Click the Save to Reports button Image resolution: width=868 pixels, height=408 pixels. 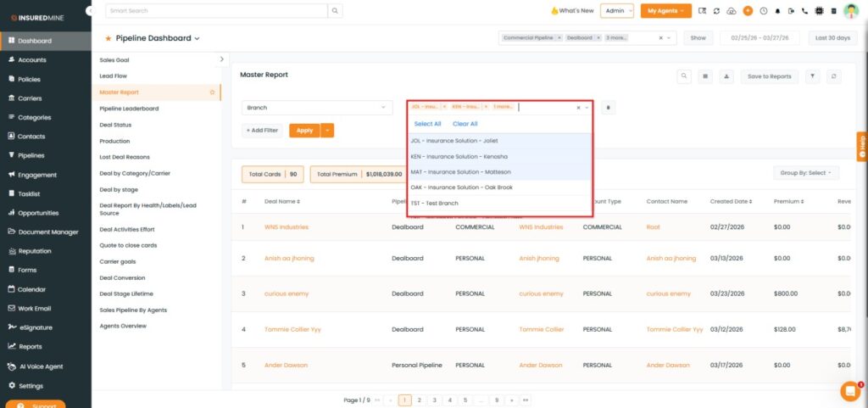[770, 76]
